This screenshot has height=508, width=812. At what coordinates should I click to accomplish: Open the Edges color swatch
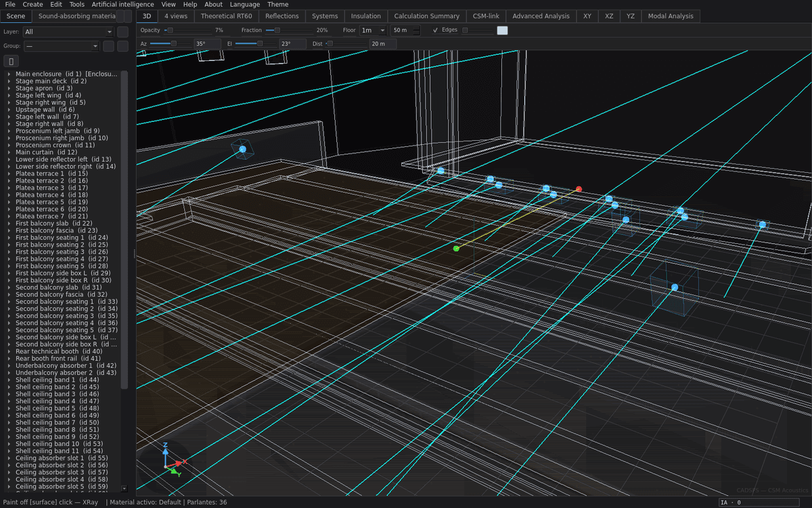point(502,30)
